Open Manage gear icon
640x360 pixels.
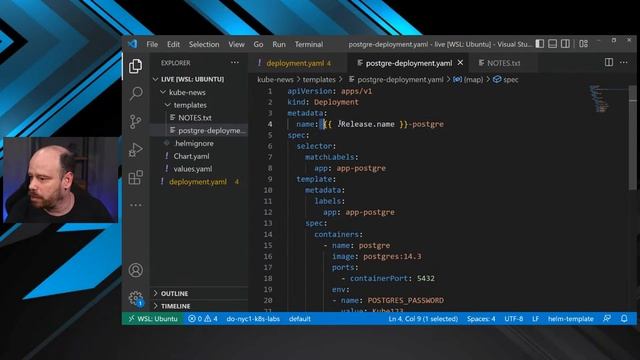136,298
